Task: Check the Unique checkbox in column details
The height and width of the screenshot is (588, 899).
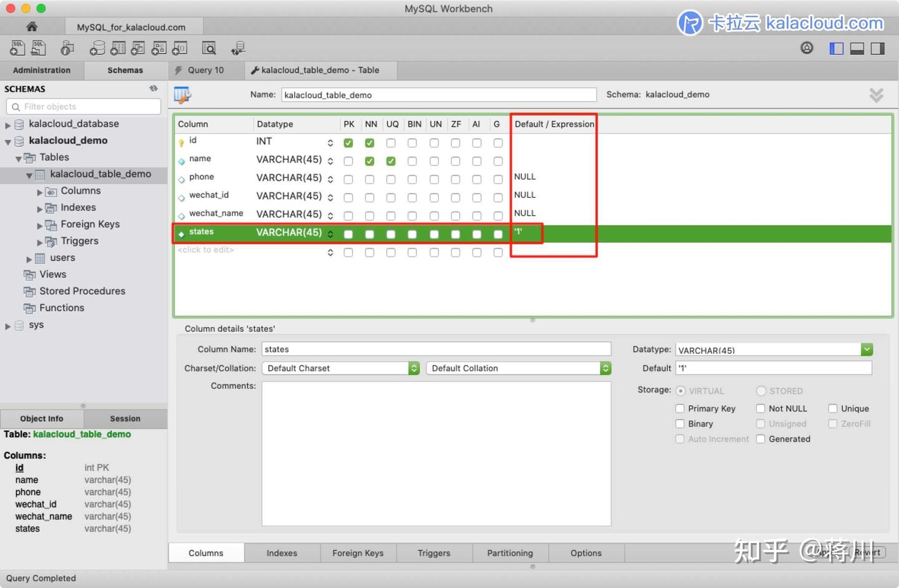Action: (833, 408)
